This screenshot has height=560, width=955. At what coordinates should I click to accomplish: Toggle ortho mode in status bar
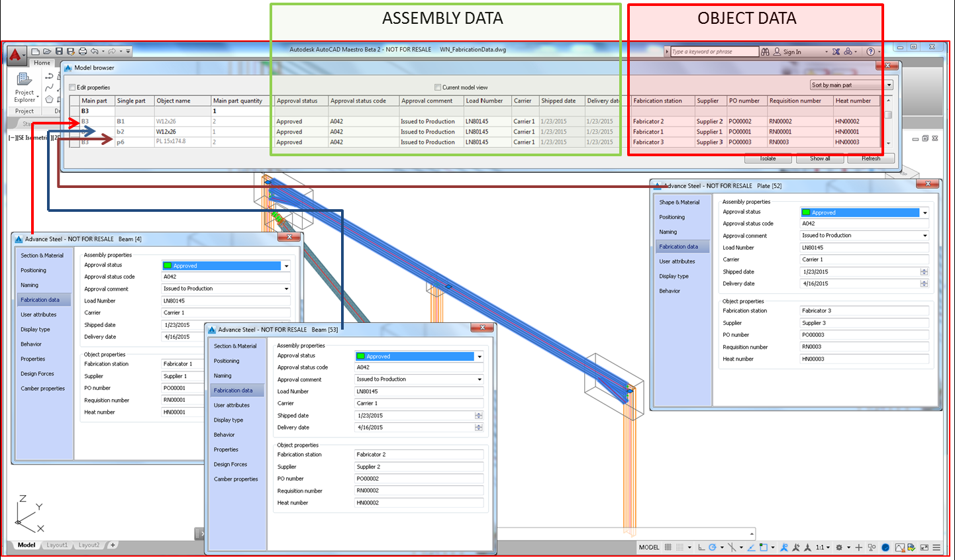tap(701, 547)
